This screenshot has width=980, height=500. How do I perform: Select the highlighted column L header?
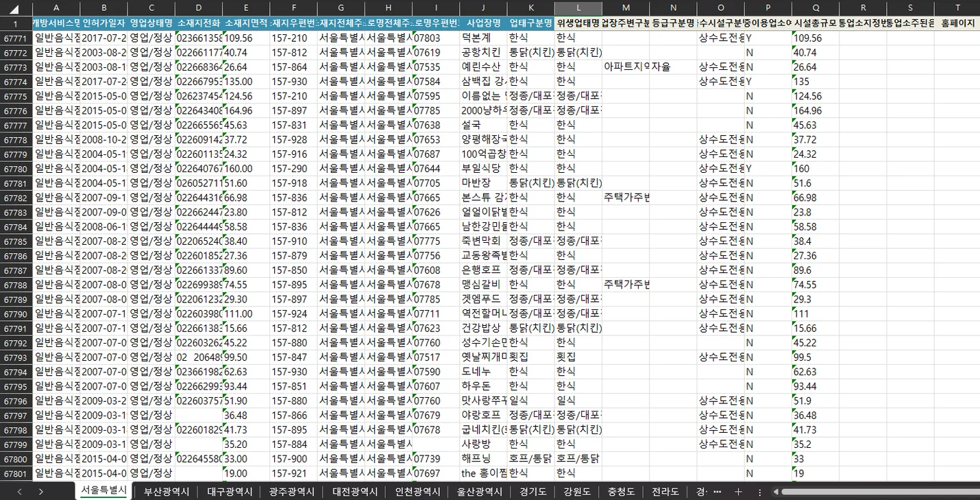point(578,8)
